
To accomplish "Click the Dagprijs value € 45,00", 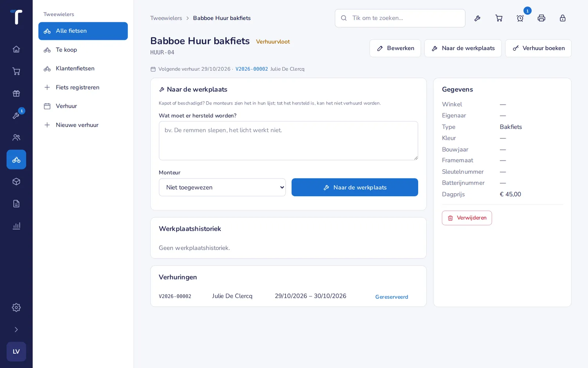I will (x=510, y=194).
